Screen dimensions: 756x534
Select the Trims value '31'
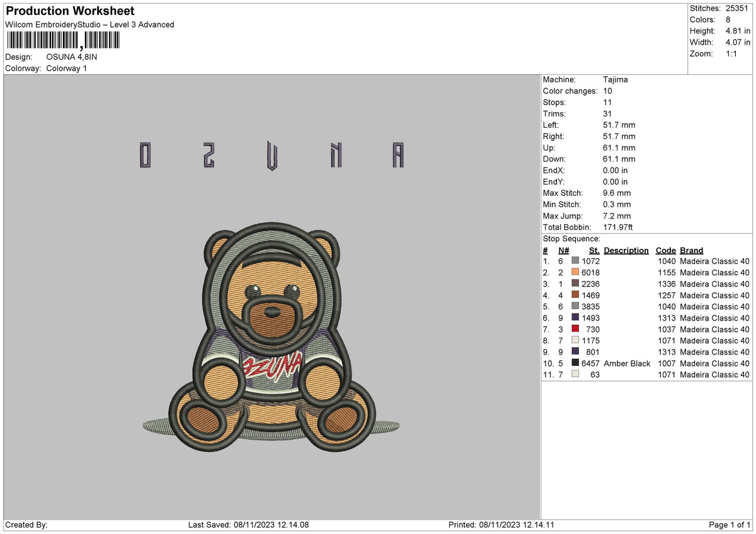coord(607,114)
